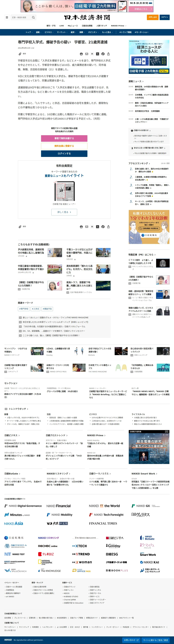Expand the NIKKEI Prime dropdown
Viewport: 174px width, 644px height.
[119, 26]
